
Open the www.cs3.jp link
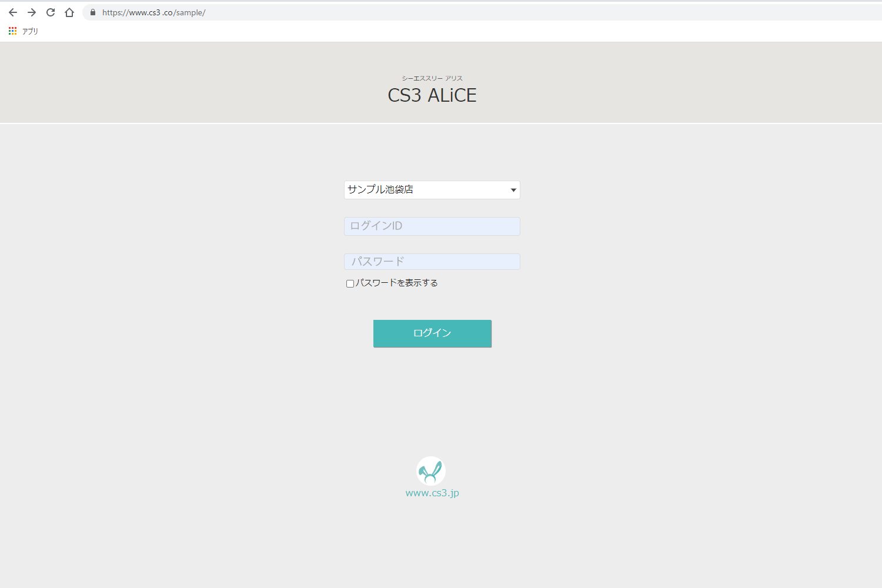[432, 493]
